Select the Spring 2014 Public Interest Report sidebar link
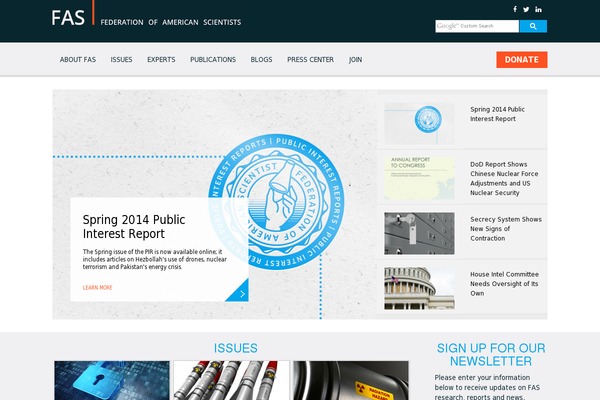Screen dimensions: 600x400 coord(497,114)
